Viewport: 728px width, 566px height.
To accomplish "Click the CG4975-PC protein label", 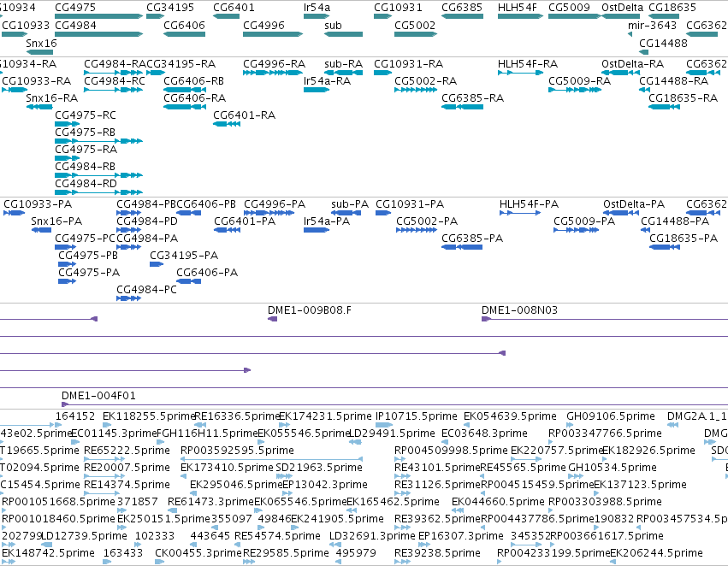I will pos(85,238).
